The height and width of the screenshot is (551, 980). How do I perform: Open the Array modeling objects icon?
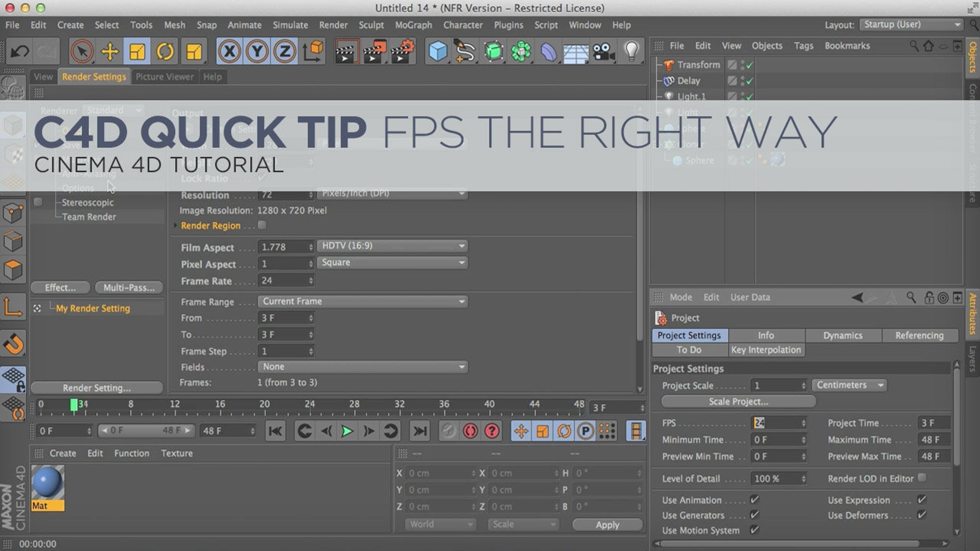pos(521,51)
